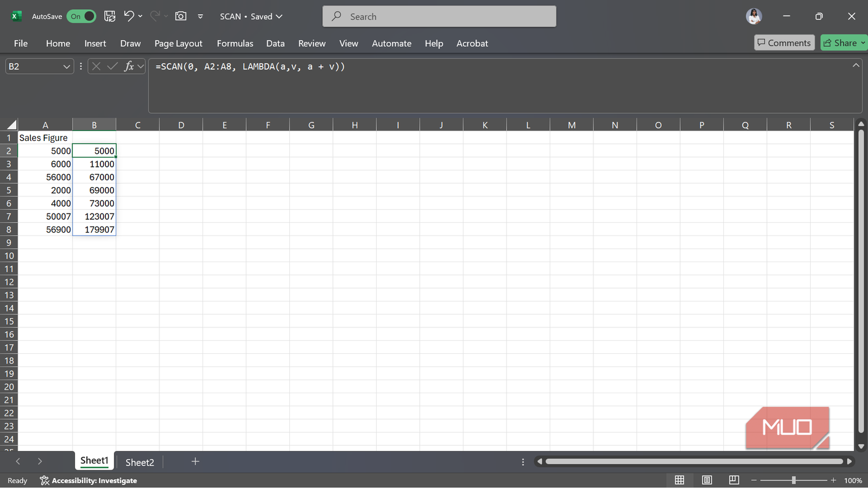Viewport: 868px width, 488px height.
Task: Zoom in using the plus icon
Action: (834, 480)
